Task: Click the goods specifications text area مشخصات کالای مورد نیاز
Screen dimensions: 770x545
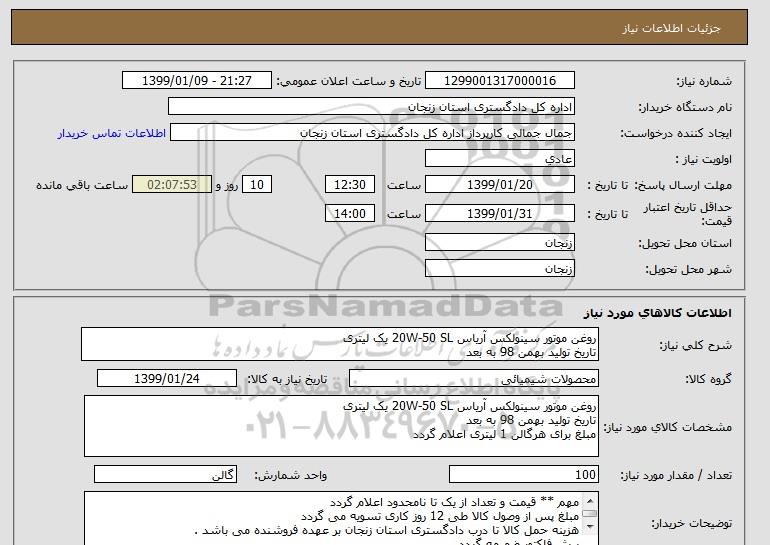Action: 341,426
